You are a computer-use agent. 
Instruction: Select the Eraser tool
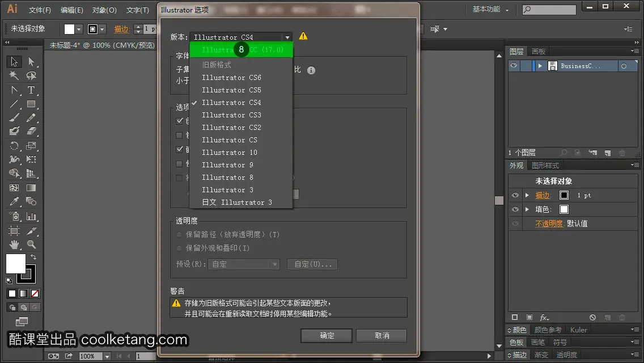pos(31,131)
